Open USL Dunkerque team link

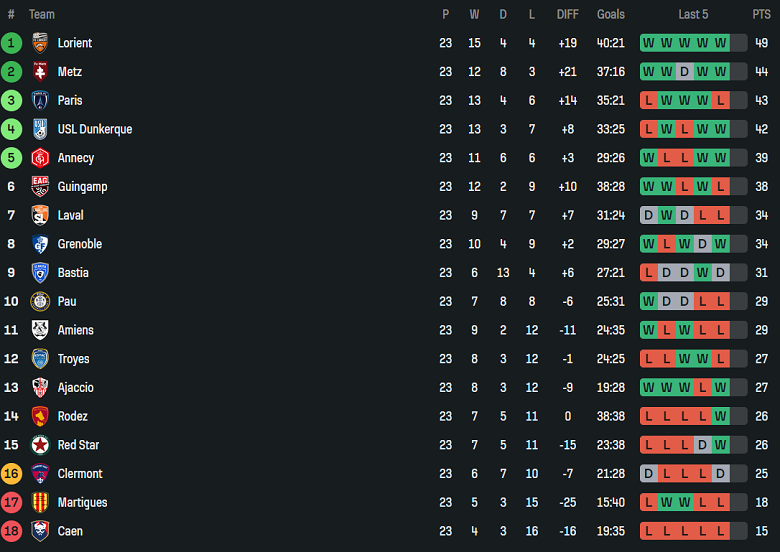[x=95, y=129]
